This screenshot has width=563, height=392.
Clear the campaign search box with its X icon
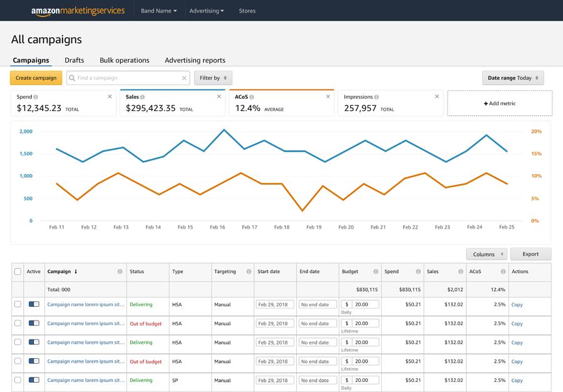[x=183, y=78]
